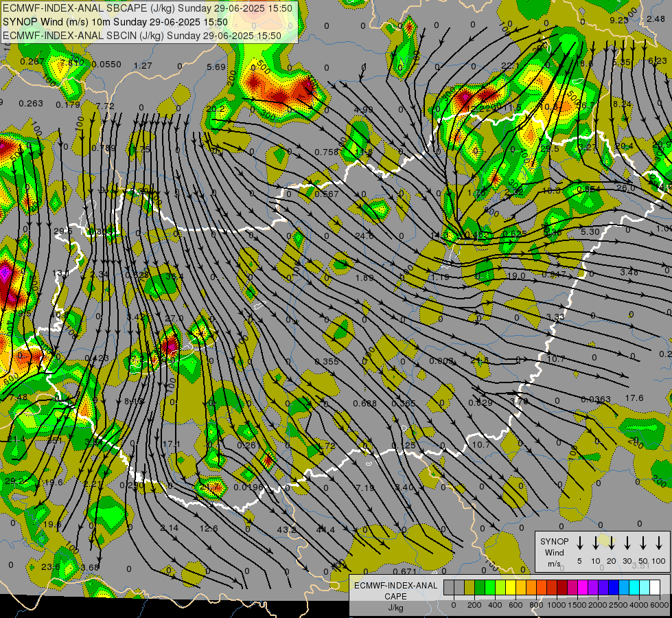This screenshot has height=618, width=672.
Task: Click the 44.4 value on the map
Action: [x=325, y=529]
